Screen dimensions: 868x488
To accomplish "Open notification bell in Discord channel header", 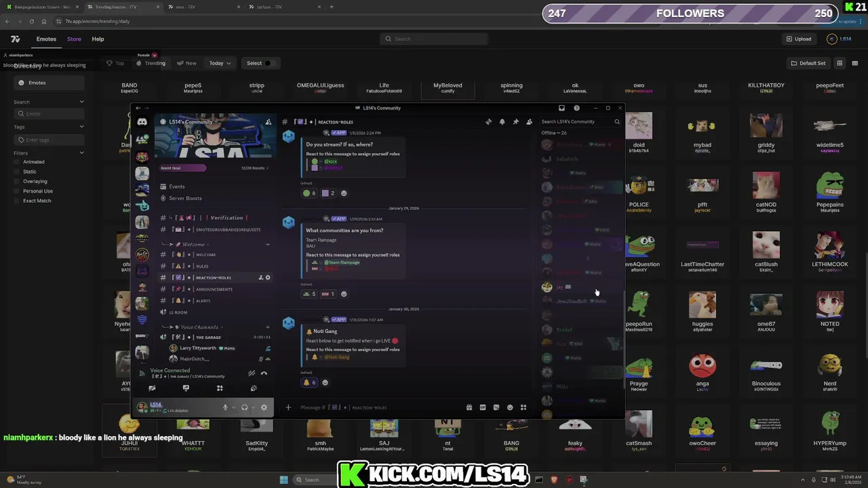I will (x=502, y=122).
